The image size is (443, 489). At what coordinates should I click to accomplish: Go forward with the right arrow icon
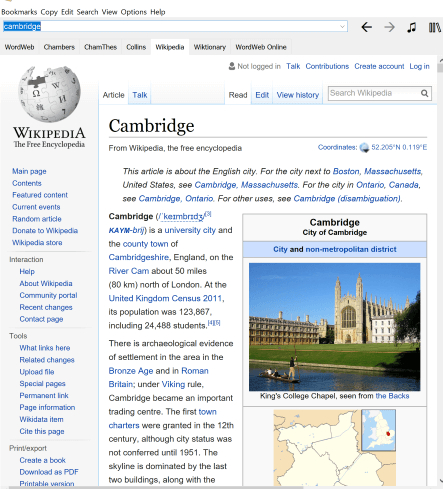tap(389, 27)
